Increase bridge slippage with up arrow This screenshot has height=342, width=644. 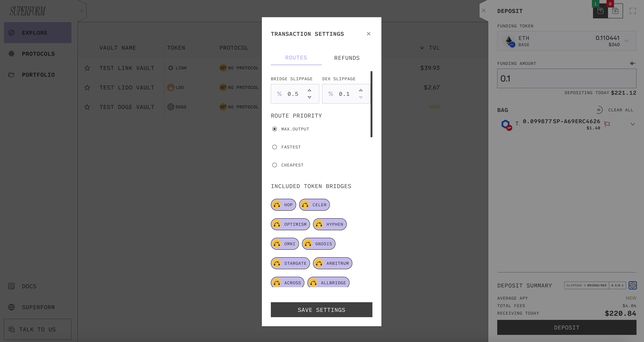coord(309,90)
